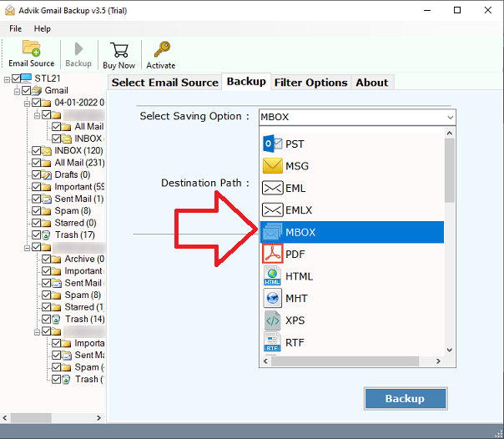Open the Help menu
Image resolution: width=504 pixels, height=439 pixels.
point(42,28)
